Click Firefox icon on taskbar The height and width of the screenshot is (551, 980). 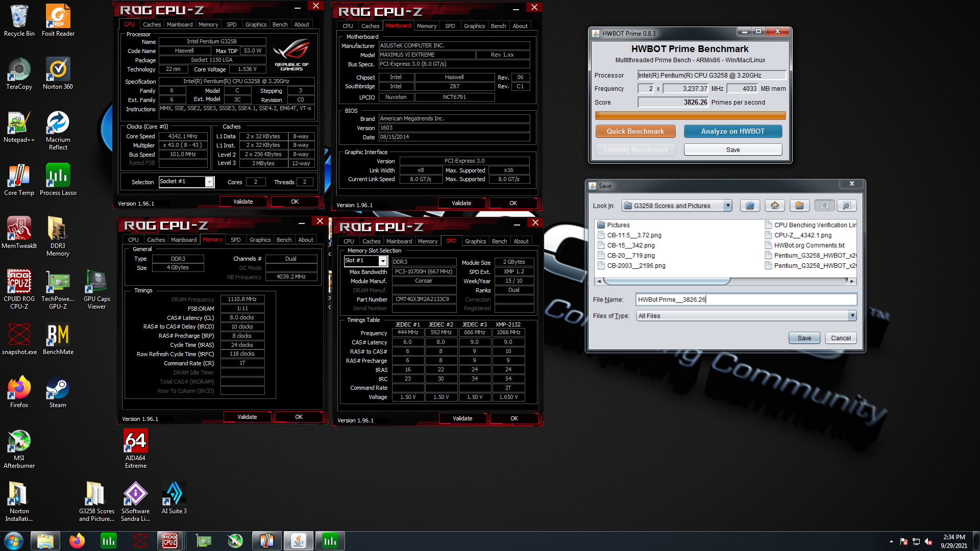[x=77, y=541]
